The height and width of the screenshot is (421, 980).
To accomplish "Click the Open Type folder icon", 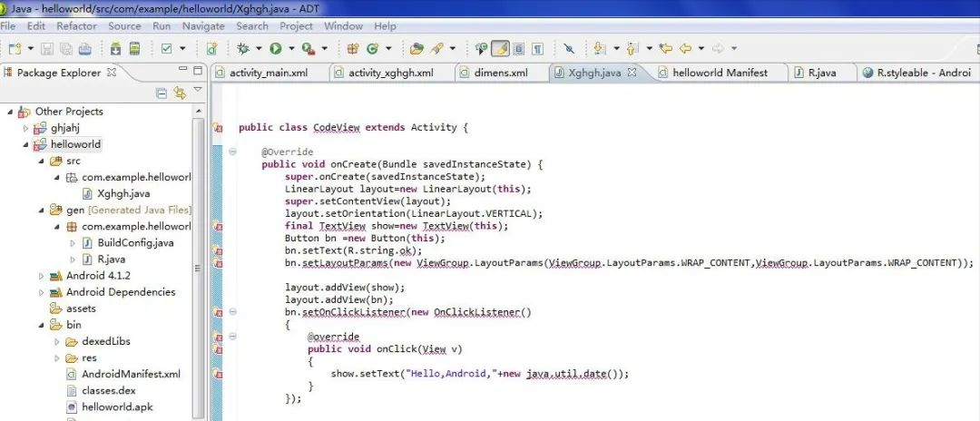I will pyautogui.click(x=416, y=48).
